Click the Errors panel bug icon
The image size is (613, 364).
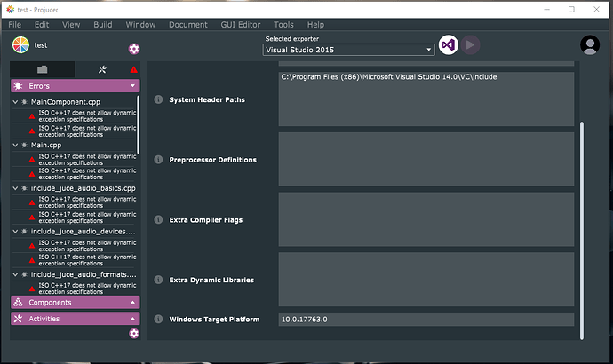point(18,86)
